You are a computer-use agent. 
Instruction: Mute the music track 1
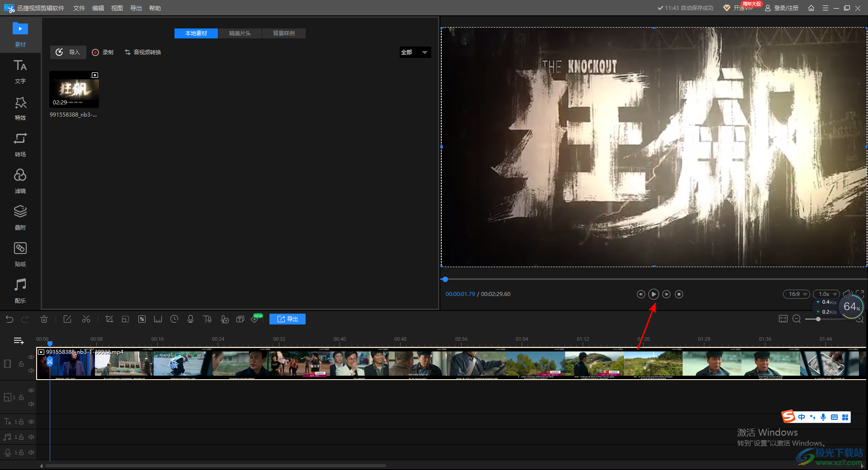pyautogui.click(x=31, y=437)
